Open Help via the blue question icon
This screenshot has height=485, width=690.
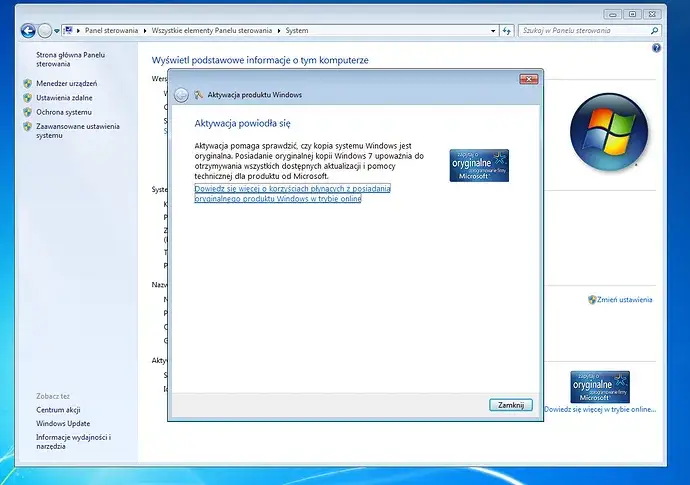(656, 48)
